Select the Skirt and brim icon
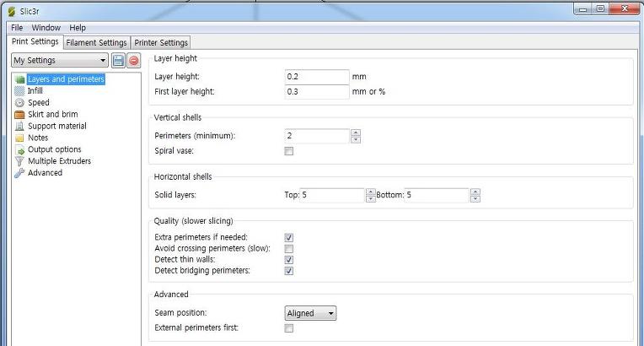The width and height of the screenshot is (644, 346). click(19, 115)
